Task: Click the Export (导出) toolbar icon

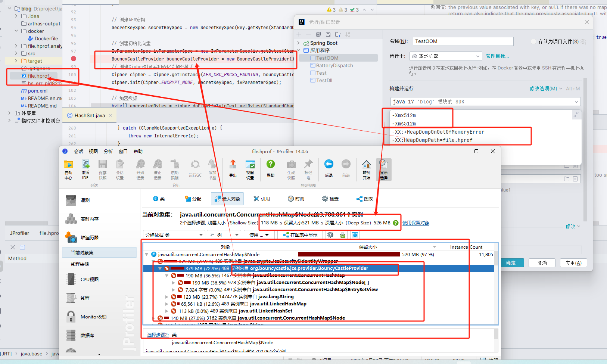Action: (233, 168)
